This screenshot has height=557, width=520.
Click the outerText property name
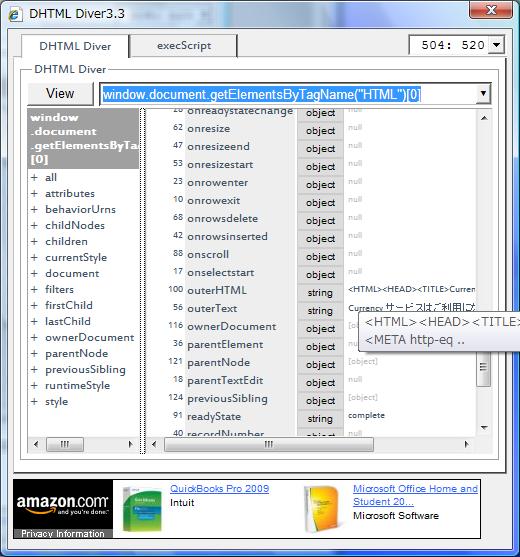212,308
